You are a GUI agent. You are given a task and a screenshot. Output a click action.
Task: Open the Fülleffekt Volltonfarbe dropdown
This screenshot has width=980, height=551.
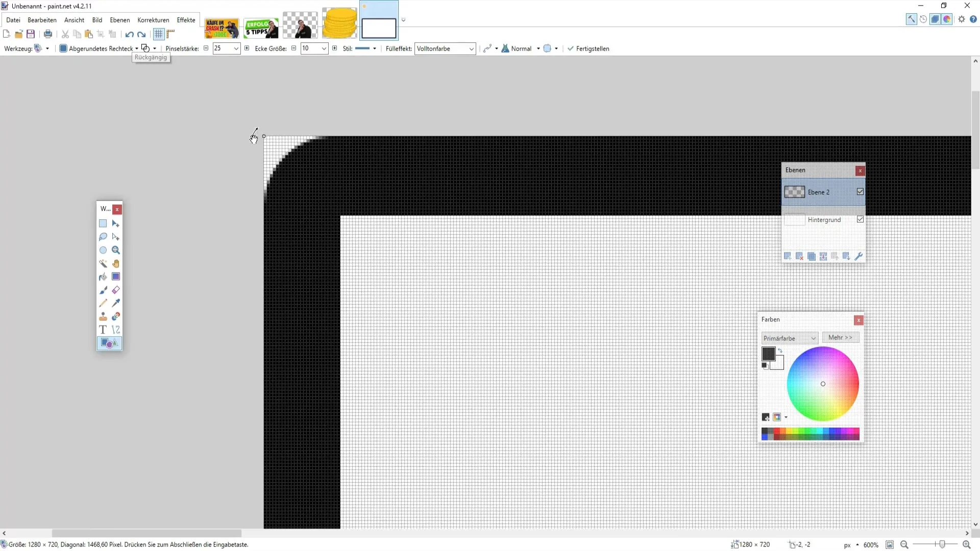pyautogui.click(x=445, y=48)
